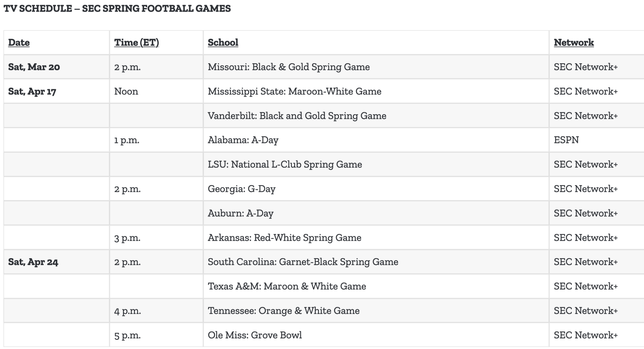
Task: Click Tennessee: Orange & White Game
Action: [x=284, y=311]
